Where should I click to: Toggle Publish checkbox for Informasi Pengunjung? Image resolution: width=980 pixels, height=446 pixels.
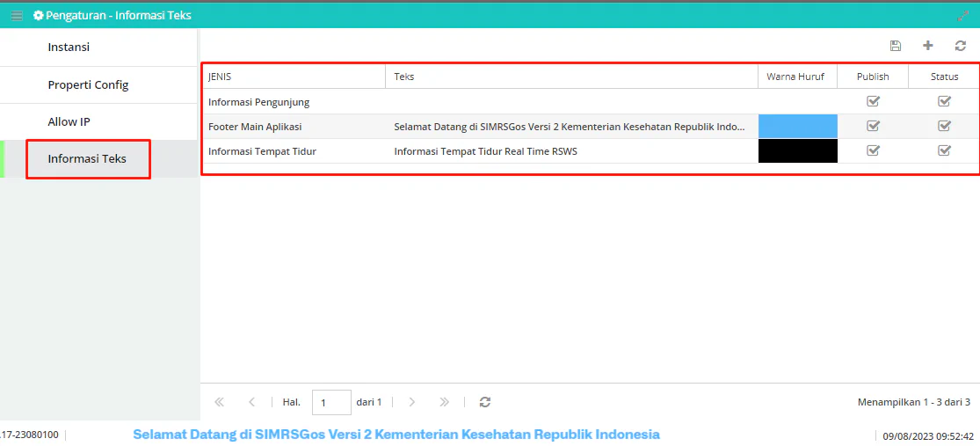pyautogui.click(x=873, y=101)
